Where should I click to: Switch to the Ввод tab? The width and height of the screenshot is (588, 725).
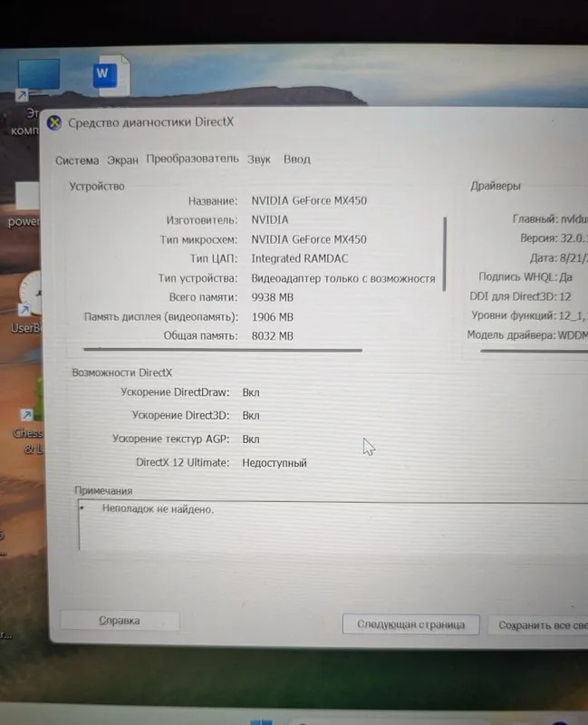coord(297,159)
